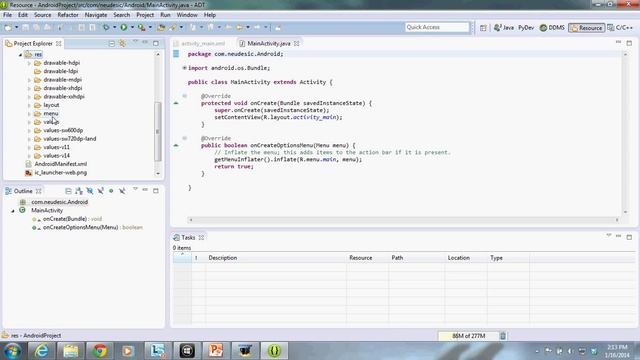Click the Debug bug icon in the toolbar
This screenshot has height=360, width=640.
[106, 27]
